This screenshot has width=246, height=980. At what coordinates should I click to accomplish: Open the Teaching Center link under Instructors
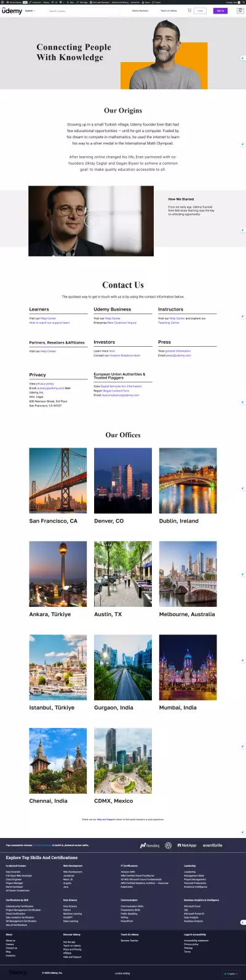point(169,323)
